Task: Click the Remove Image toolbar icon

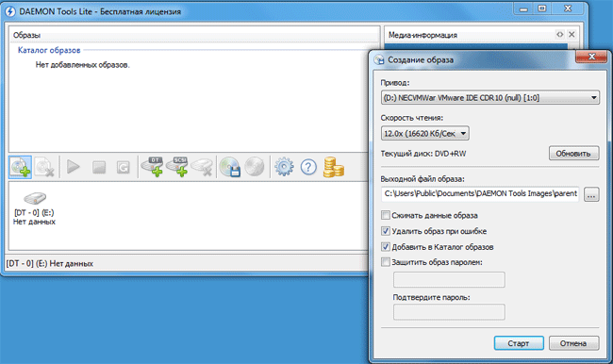Action: pos(43,167)
